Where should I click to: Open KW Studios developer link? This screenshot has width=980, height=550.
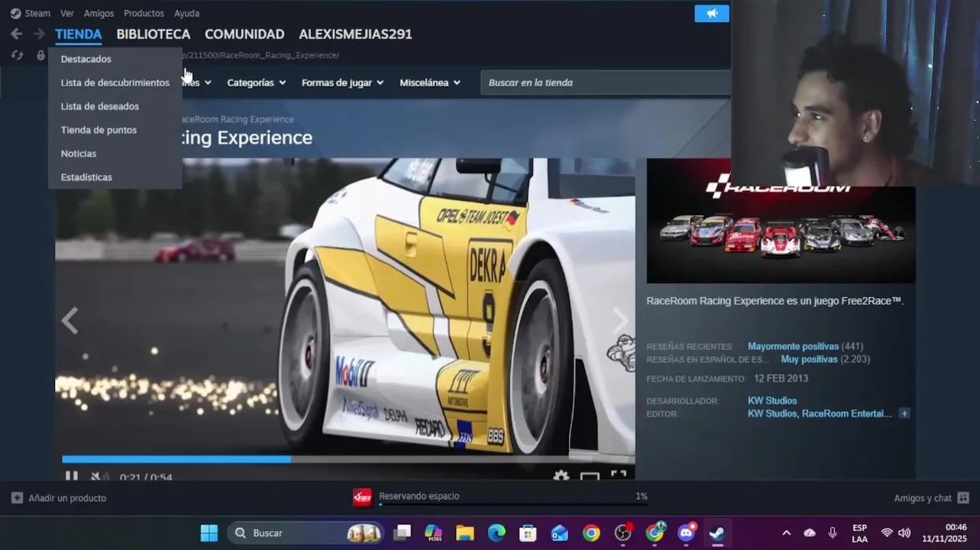click(772, 400)
